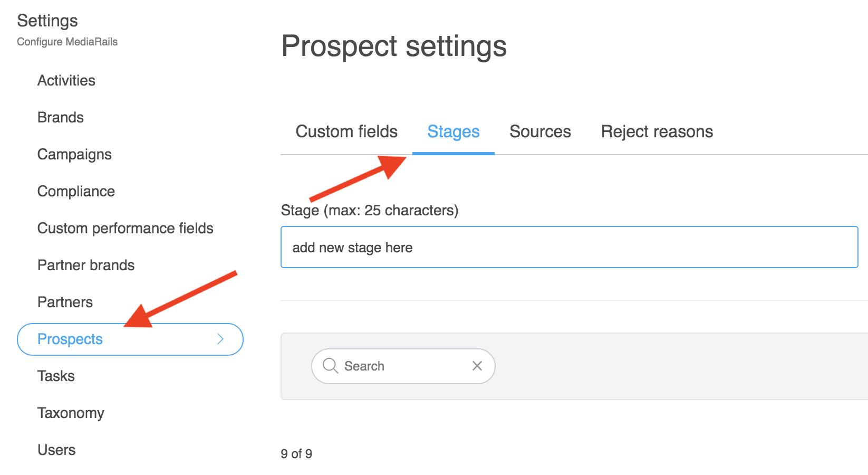Select Compliance in the sidebar
The width and height of the screenshot is (868, 475).
76,191
